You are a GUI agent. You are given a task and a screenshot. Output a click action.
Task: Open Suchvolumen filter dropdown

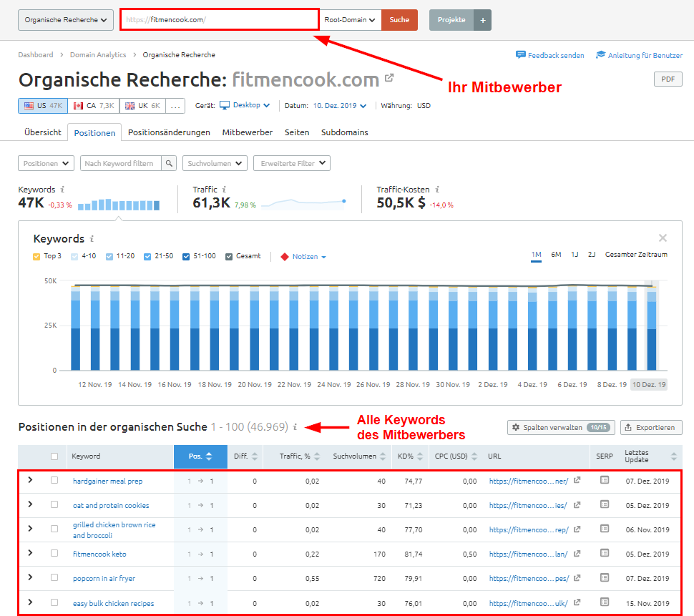pyautogui.click(x=215, y=163)
